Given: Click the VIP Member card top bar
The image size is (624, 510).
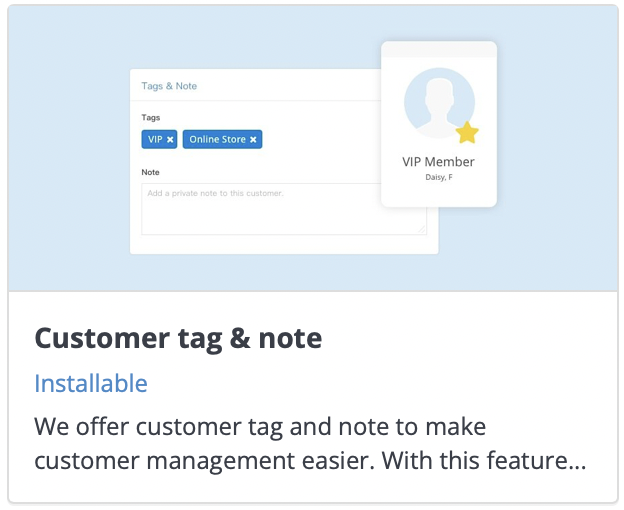Looking at the screenshot, I should [439, 49].
